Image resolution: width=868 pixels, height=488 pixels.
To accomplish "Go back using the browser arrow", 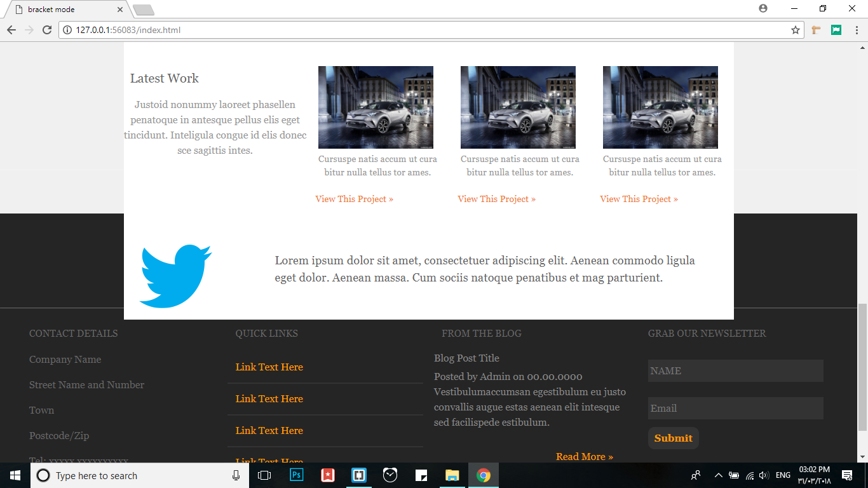I will [x=11, y=30].
